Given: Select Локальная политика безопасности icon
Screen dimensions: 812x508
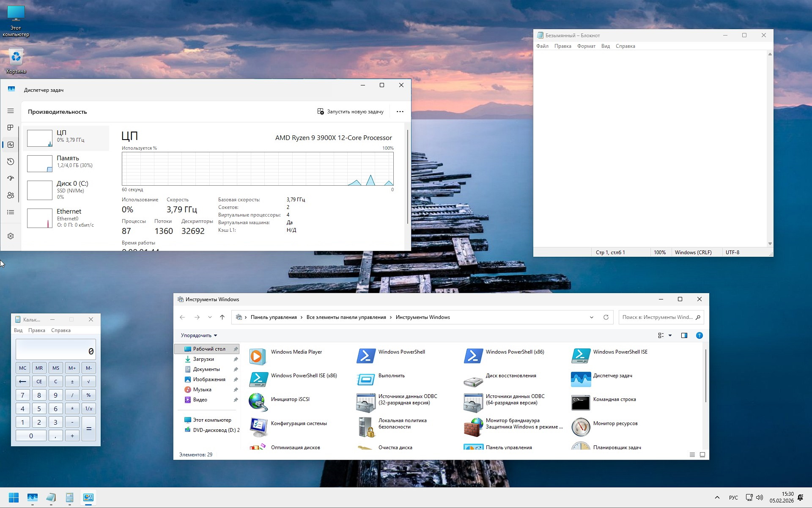Looking at the screenshot, I should 366,427.
